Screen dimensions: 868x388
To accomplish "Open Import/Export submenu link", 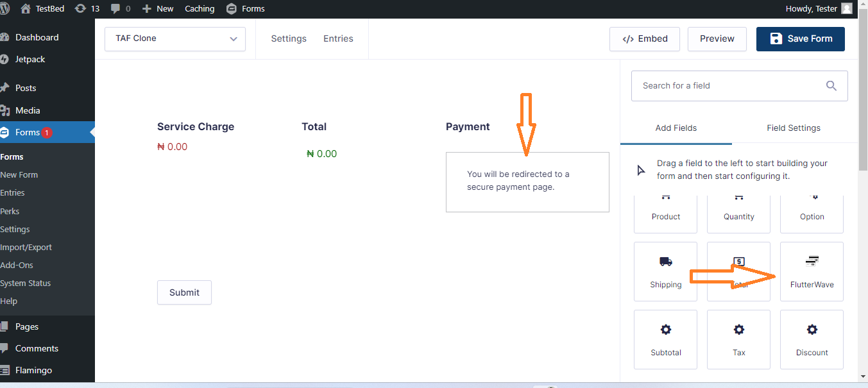I will (x=26, y=247).
